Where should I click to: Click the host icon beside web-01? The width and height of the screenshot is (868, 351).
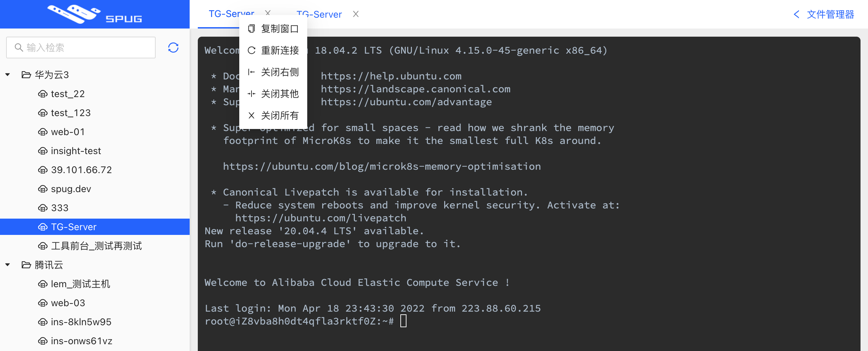43,131
